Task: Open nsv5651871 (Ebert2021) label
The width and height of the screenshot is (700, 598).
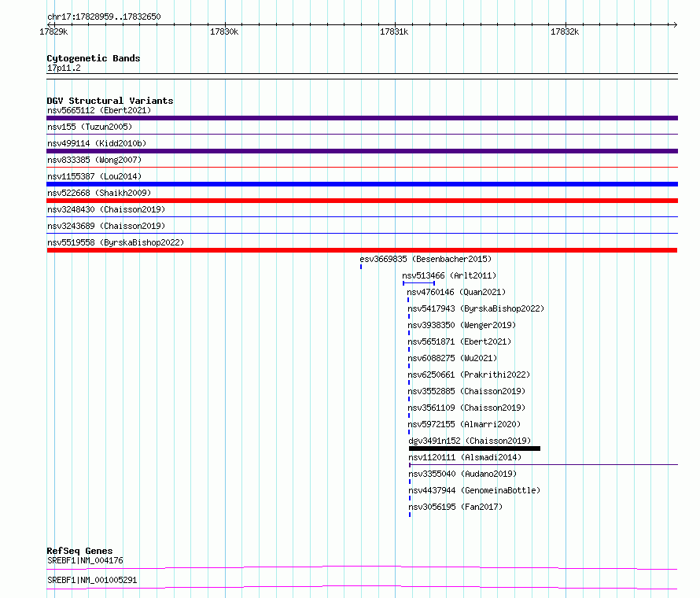Action: (459, 341)
